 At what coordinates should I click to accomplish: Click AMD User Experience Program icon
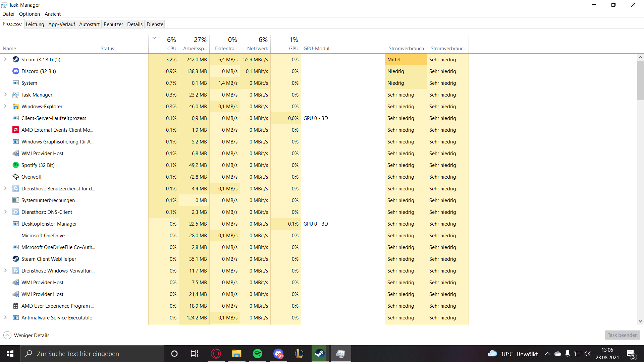[x=16, y=306]
